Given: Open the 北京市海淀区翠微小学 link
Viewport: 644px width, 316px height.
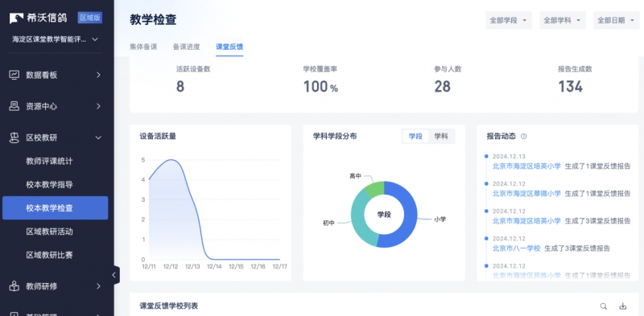Looking at the screenshot, I should (526, 193).
